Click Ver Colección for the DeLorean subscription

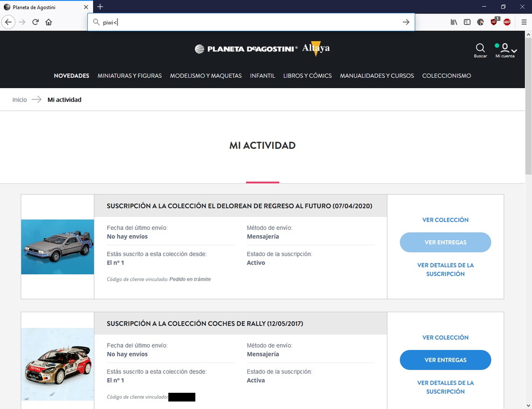[445, 220]
